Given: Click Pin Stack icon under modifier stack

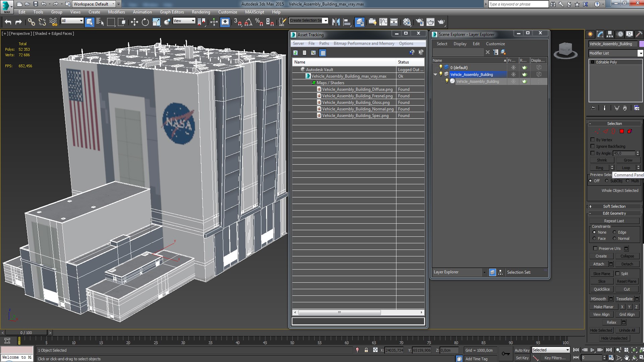Looking at the screenshot, I should (x=593, y=108).
